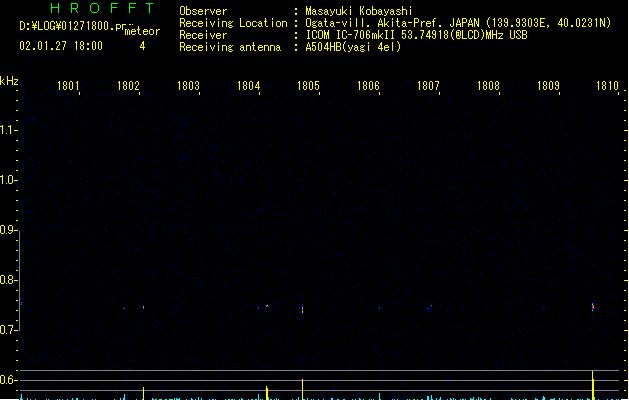Click the yellow power spike just after 1804
This screenshot has width=629, height=400.
[267, 393]
